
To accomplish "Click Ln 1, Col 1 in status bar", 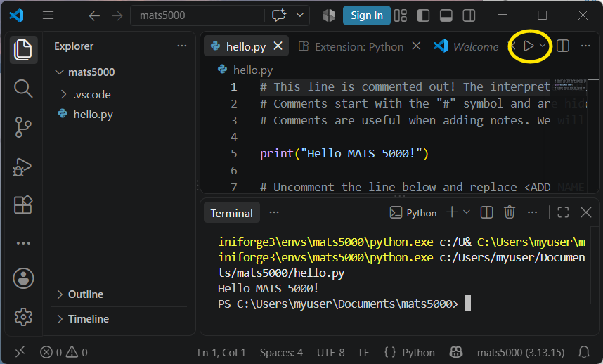I will point(221,353).
